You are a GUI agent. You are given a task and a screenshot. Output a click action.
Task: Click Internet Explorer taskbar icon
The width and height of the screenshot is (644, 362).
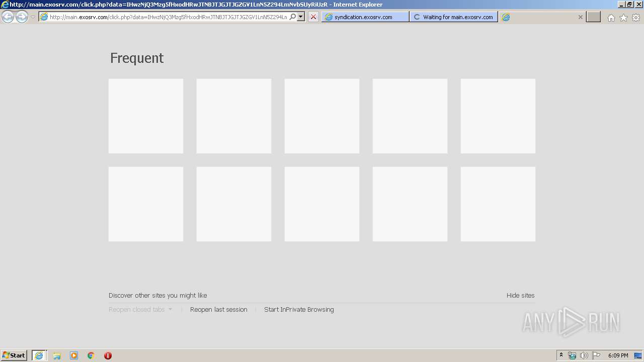point(39,355)
